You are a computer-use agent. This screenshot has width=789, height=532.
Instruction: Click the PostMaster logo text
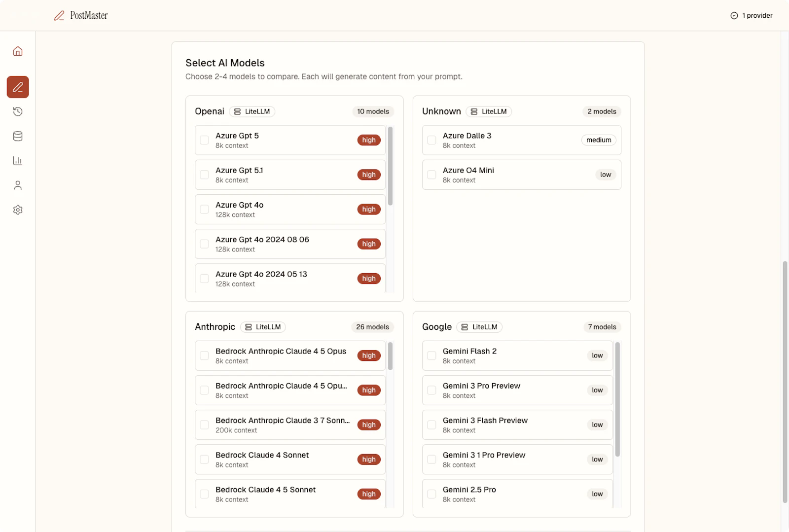[x=89, y=16]
